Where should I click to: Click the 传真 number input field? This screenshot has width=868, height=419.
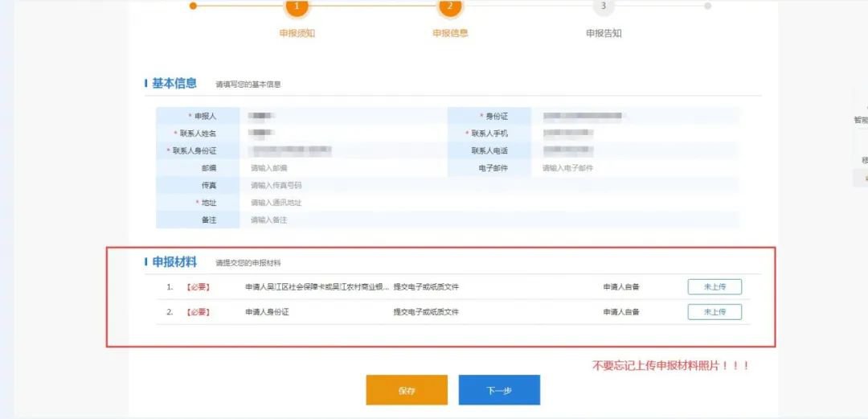489,185
